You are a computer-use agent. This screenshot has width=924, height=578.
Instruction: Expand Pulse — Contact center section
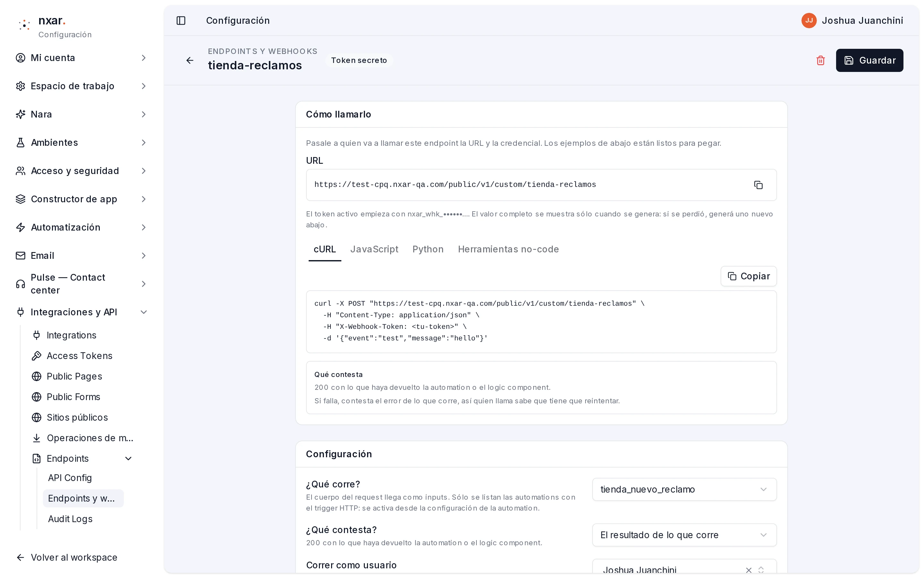[x=81, y=284]
